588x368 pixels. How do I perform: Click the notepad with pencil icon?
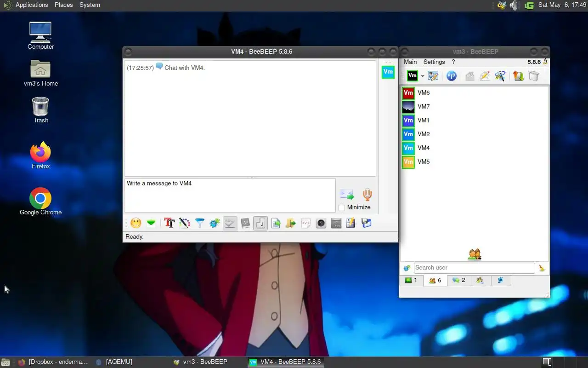click(351, 223)
